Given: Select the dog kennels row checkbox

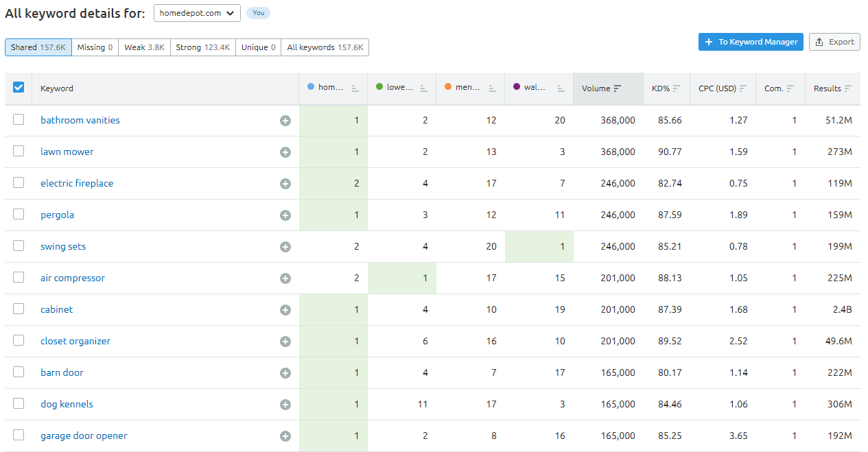Looking at the screenshot, I should point(19,404).
